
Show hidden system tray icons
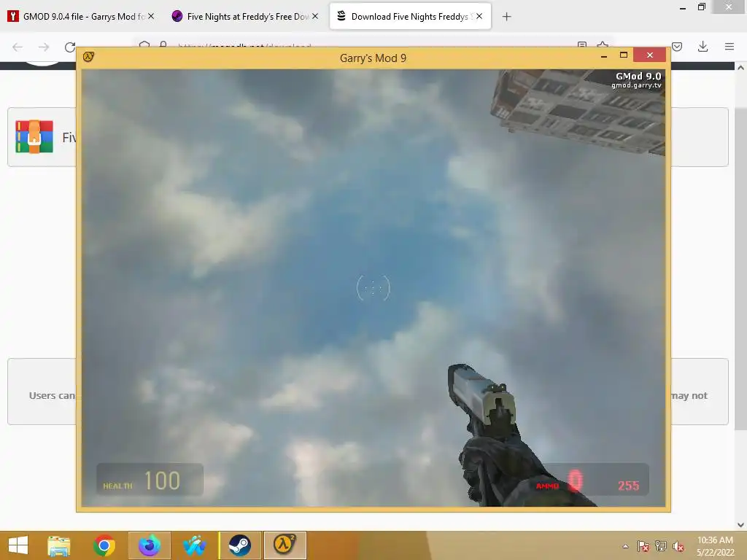pyautogui.click(x=625, y=546)
